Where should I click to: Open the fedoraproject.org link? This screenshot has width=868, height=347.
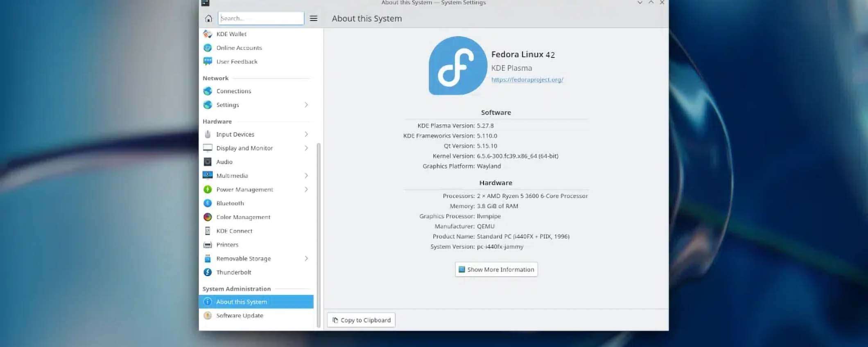(527, 79)
